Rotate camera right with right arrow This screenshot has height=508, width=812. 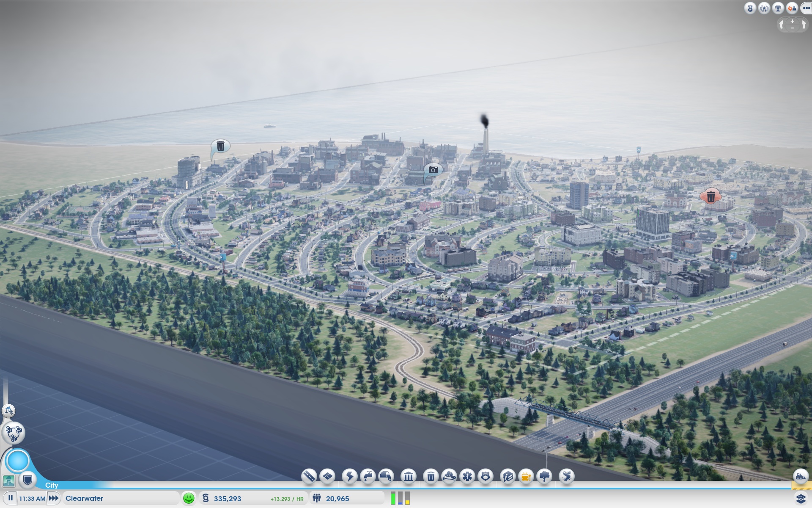click(803, 25)
